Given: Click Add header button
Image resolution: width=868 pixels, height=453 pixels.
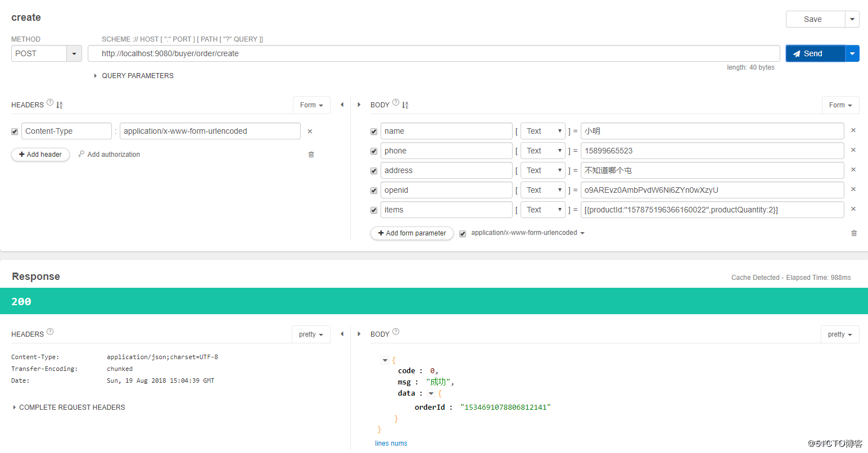Looking at the screenshot, I should click(x=40, y=155).
